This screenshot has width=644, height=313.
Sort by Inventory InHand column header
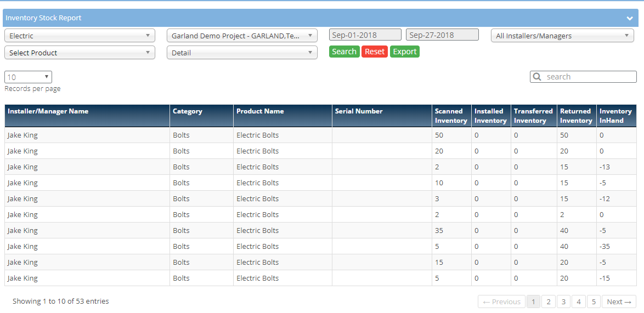pos(616,116)
